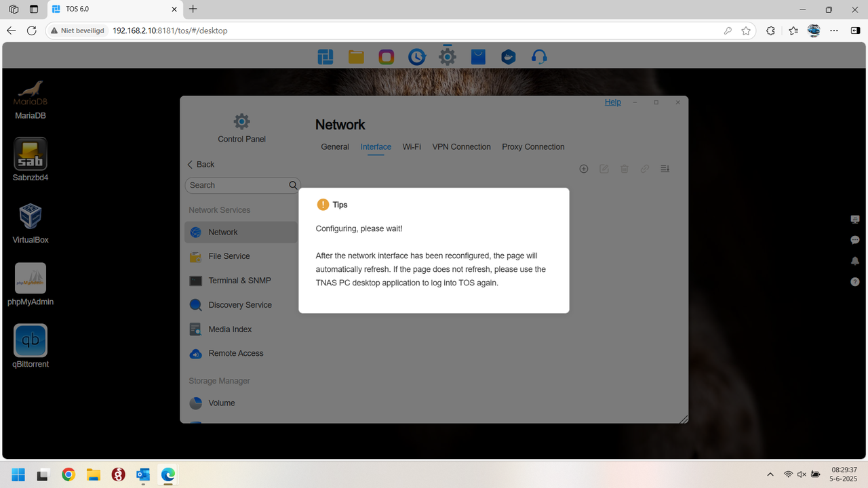Open the App Center shopping bag icon
The image size is (868, 488).
[477, 56]
